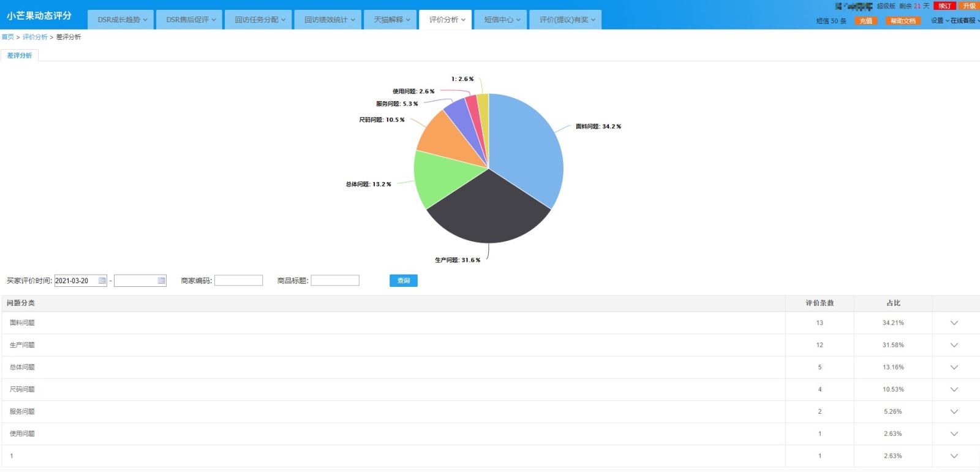The image size is (980, 472).
Task: Click the 生产问题: 31.6% chart label
Action: [x=458, y=260]
